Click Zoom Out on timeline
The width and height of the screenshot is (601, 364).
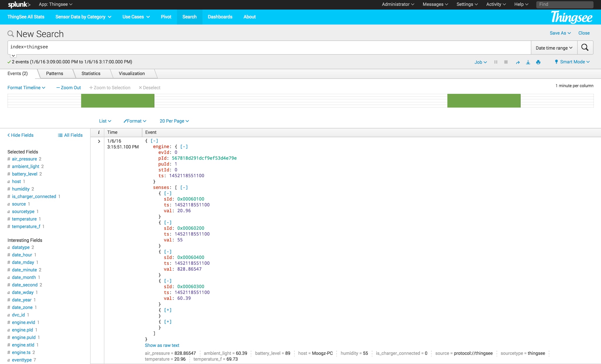[x=69, y=88]
